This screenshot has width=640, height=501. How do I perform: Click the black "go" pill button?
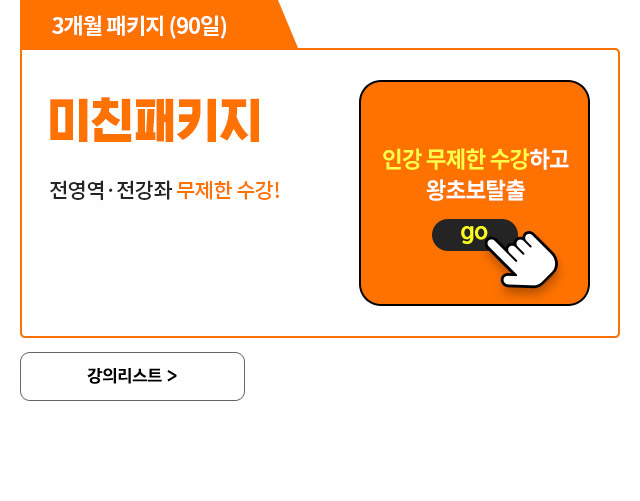475,235
